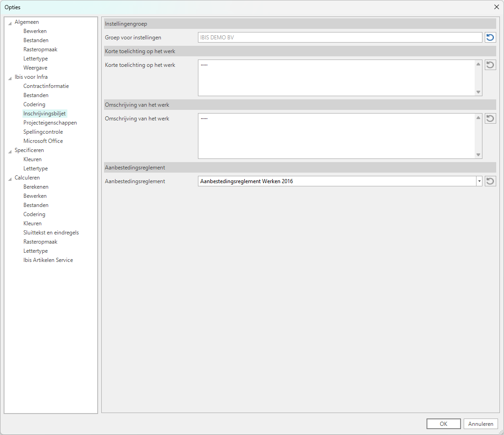Click OK to confirm the options
Screen dimensions: 504x435
pos(443,424)
